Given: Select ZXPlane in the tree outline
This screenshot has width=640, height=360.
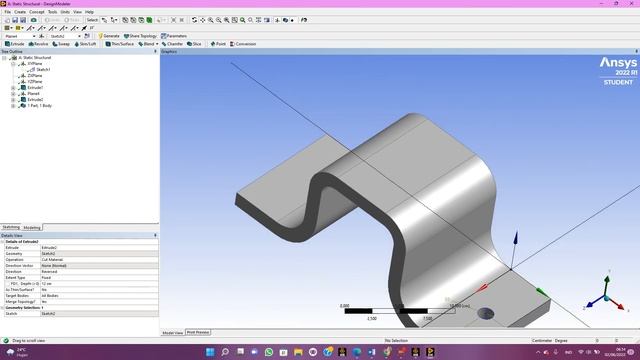Looking at the screenshot, I should 35,76.
